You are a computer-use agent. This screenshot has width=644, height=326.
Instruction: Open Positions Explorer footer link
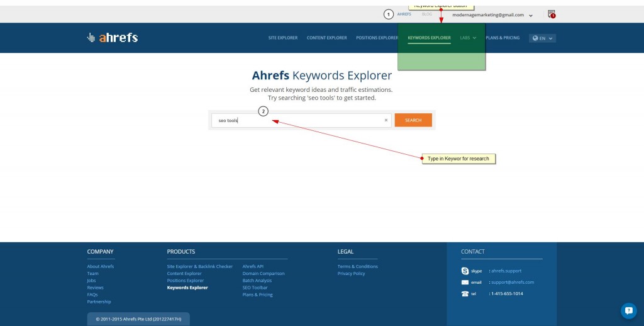(186, 280)
